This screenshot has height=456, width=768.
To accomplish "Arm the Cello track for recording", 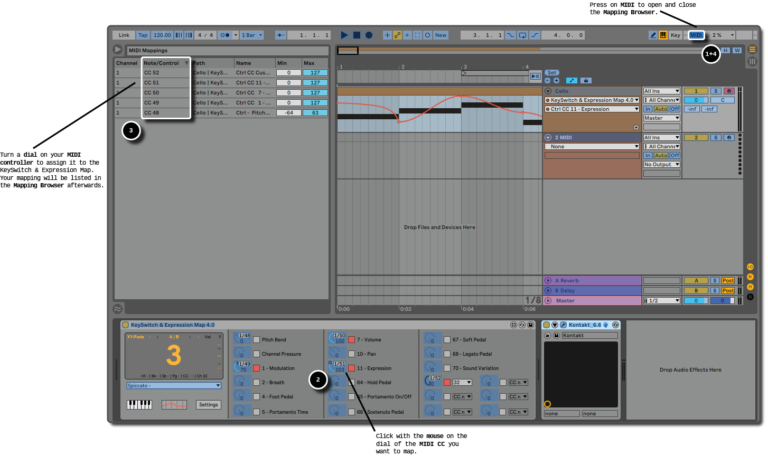I will tap(727, 91).
